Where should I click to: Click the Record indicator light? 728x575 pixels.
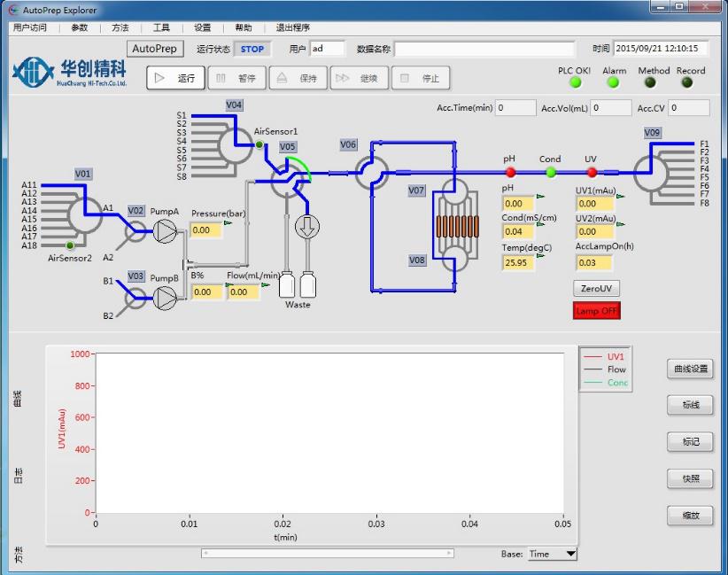[x=687, y=83]
